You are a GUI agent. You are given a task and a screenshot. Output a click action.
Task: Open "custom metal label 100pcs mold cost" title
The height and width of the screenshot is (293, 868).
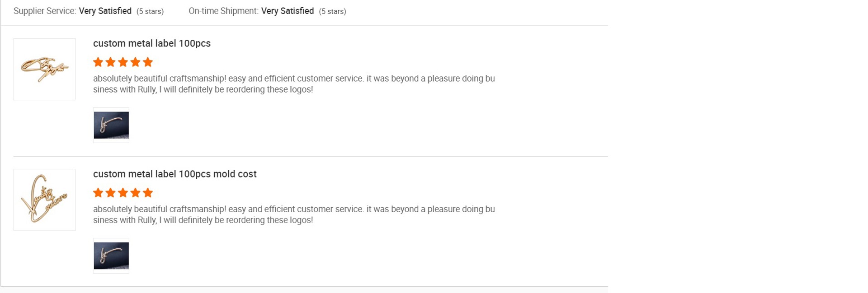pos(175,174)
